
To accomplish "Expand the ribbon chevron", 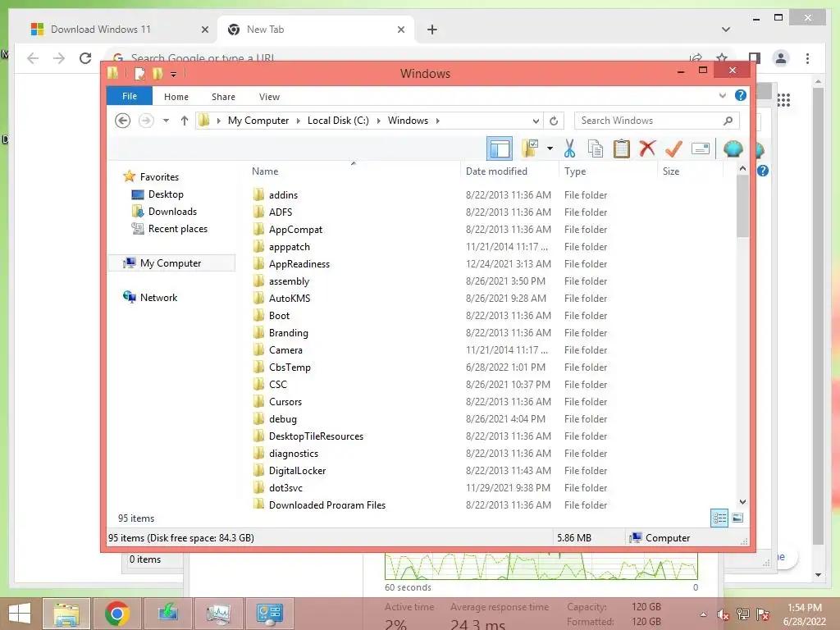I will (723, 95).
